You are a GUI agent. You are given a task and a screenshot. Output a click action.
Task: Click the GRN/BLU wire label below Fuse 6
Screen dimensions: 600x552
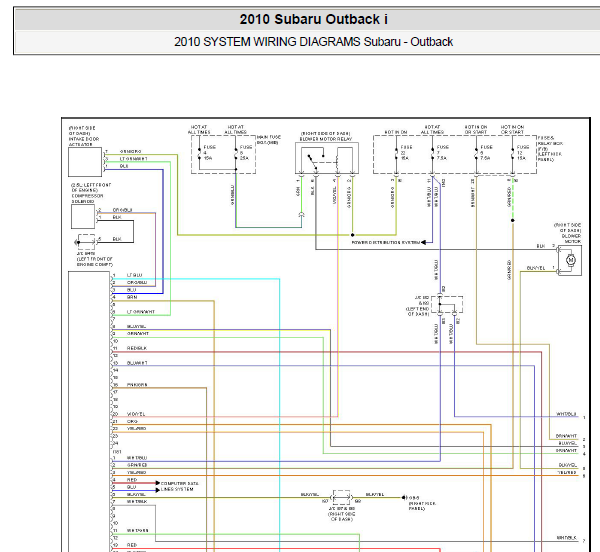click(x=232, y=195)
